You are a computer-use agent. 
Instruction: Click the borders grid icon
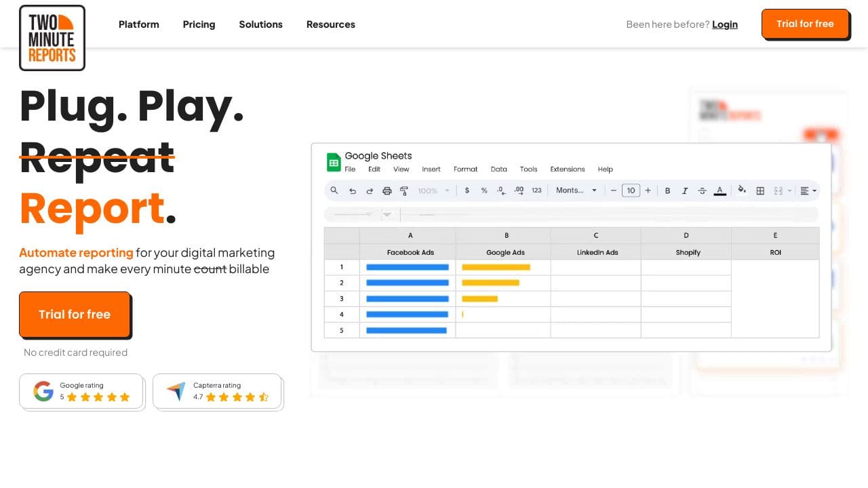(x=760, y=190)
